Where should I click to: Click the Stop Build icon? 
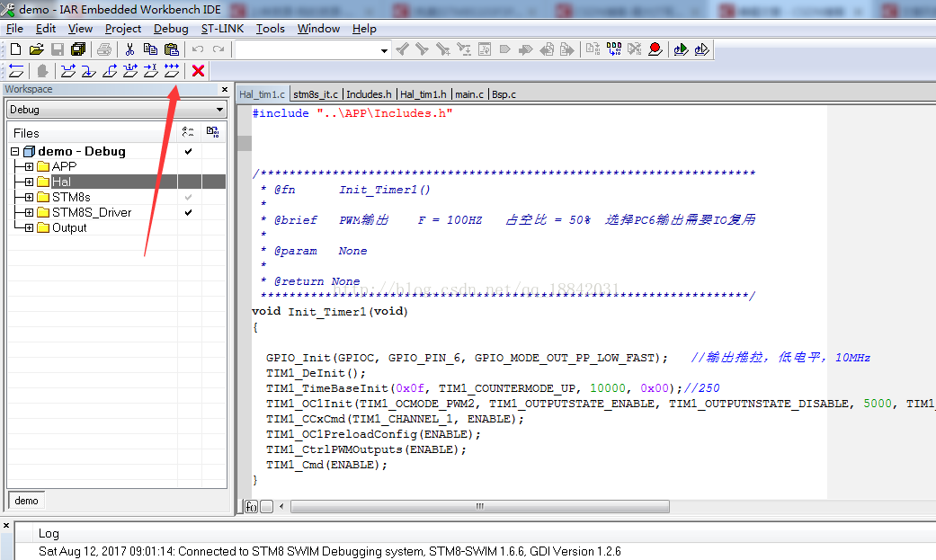click(x=635, y=49)
